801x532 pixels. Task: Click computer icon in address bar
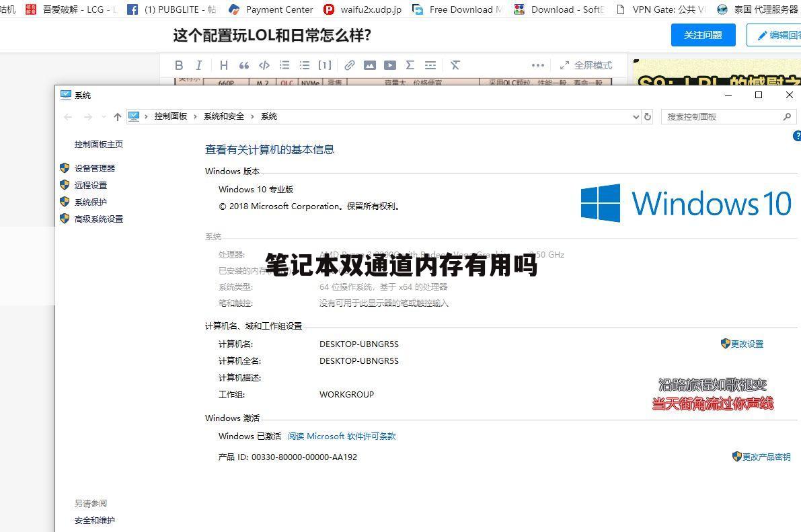(x=133, y=116)
